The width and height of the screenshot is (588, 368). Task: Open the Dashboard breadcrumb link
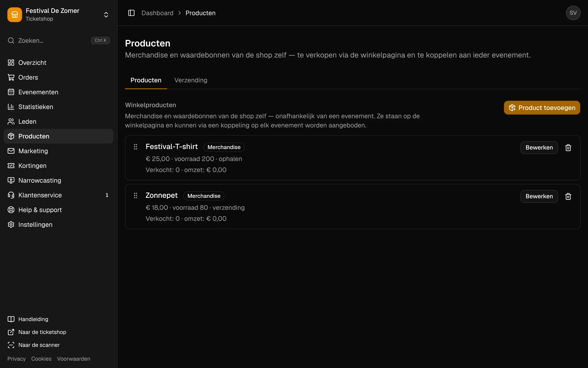[157, 13]
